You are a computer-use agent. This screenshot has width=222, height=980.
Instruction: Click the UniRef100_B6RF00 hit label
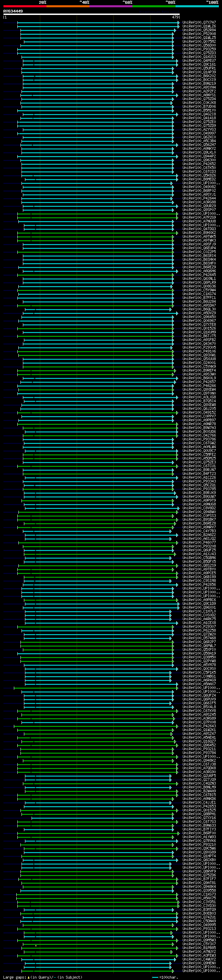pyautogui.click(x=199, y=833)
